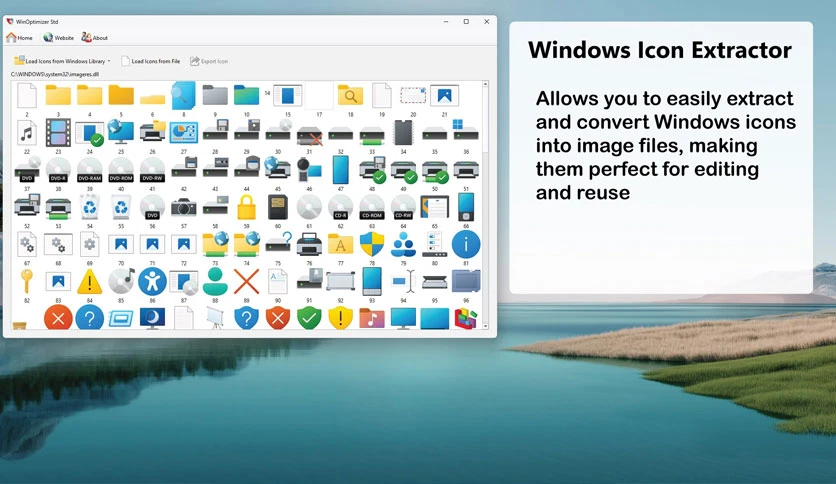The height and width of the screenshot is (484, 836).
Task: Select the DVD-RAM disc icon 39
Action: pyautogui.click(x=90, y=170)
